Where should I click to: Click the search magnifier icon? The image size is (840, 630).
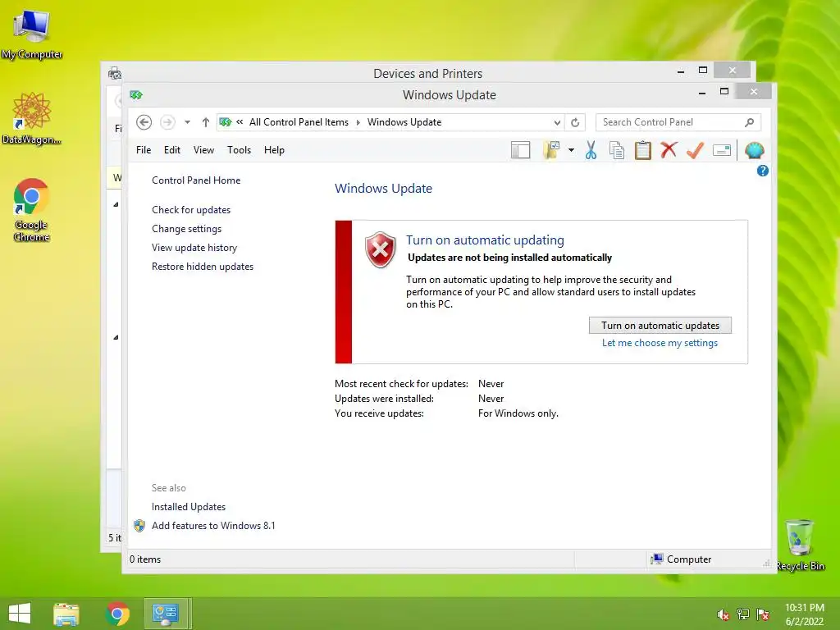pyautogui.click(x=750, y=122)
